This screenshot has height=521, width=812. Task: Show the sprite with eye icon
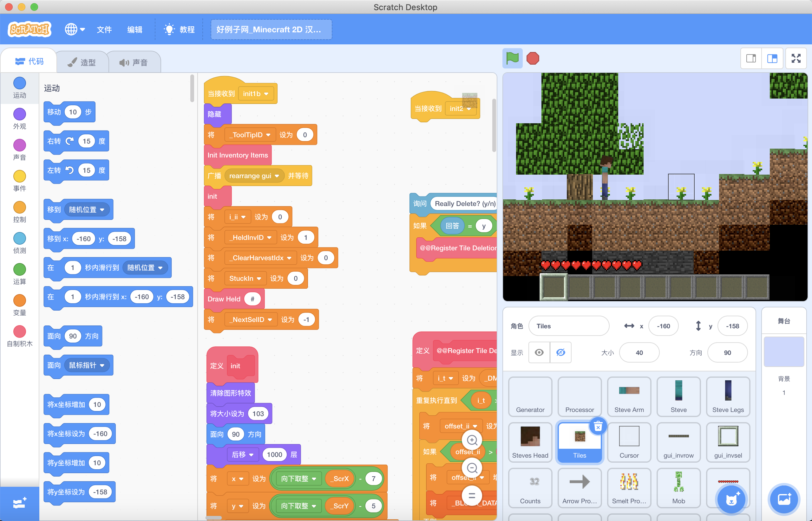539,352
